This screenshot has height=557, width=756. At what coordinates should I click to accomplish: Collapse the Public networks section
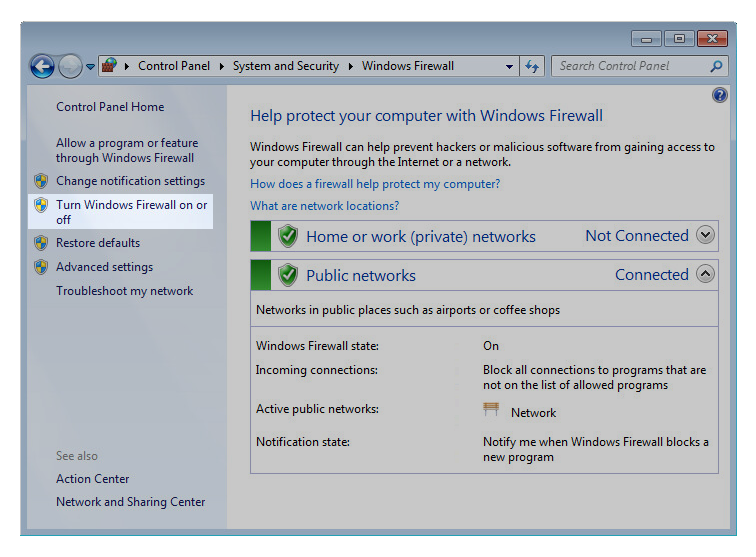[705, 274]
